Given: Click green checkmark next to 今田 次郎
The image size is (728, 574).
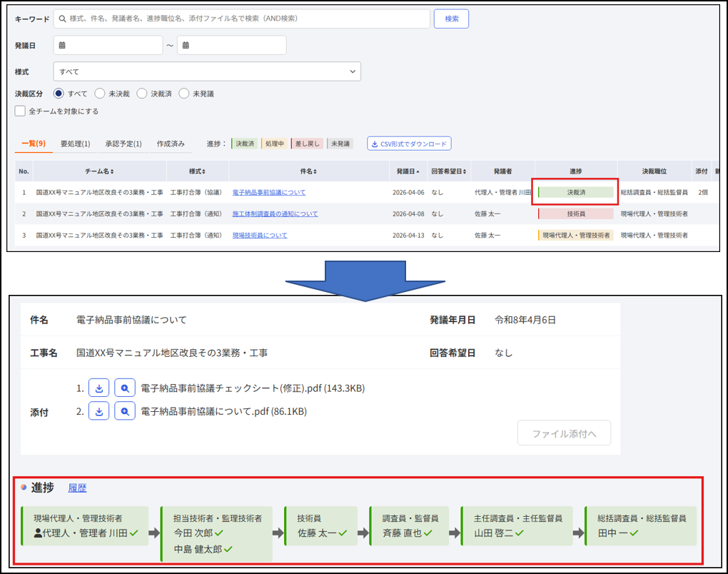Looking at the screenshot, I should [x=218, y=533].
